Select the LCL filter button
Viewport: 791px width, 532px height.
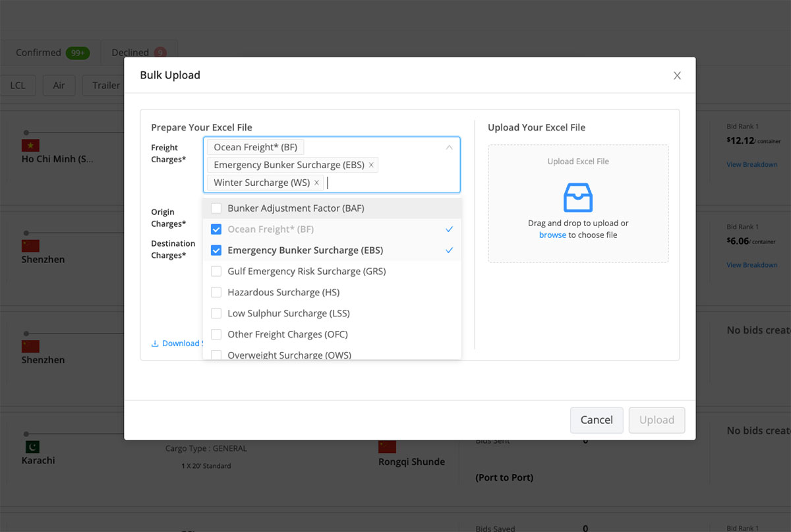[18, 85]
